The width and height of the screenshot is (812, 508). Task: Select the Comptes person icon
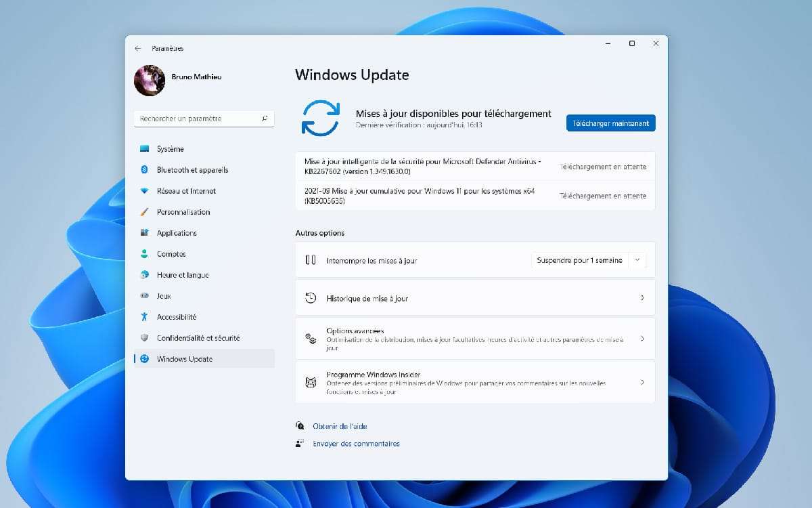tap(144, 254)
